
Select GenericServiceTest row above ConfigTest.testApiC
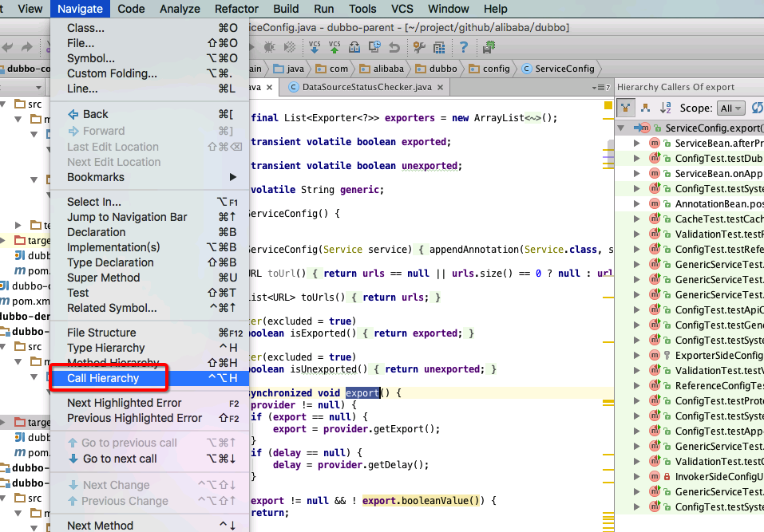689,294
